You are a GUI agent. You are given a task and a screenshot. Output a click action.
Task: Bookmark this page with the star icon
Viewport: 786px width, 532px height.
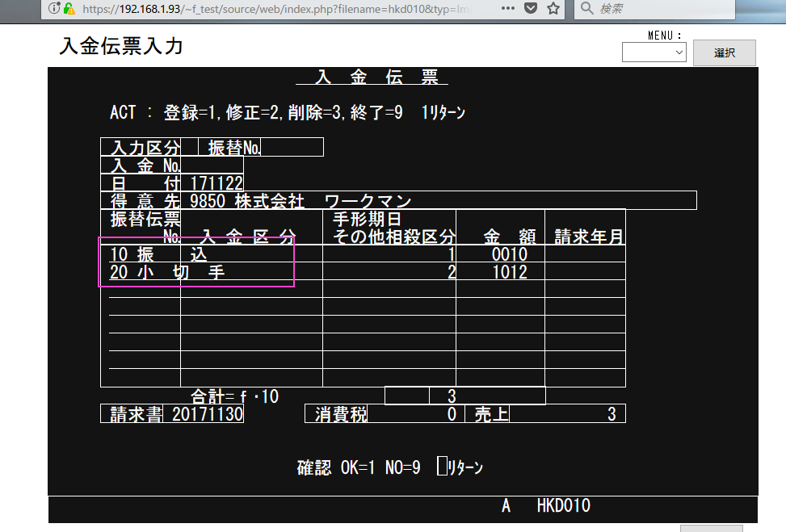pos(553,9)
